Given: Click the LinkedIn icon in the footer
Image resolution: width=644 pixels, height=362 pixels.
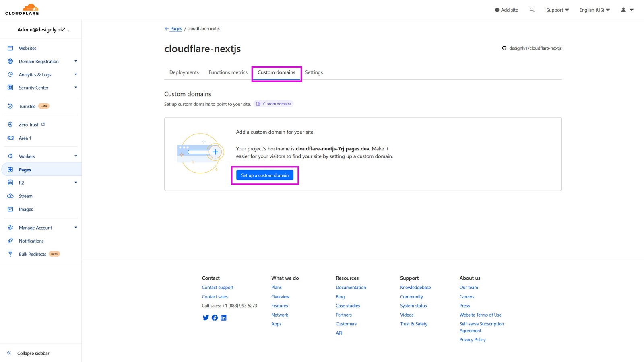Looking at the screenshot, I should coord(223,318).
